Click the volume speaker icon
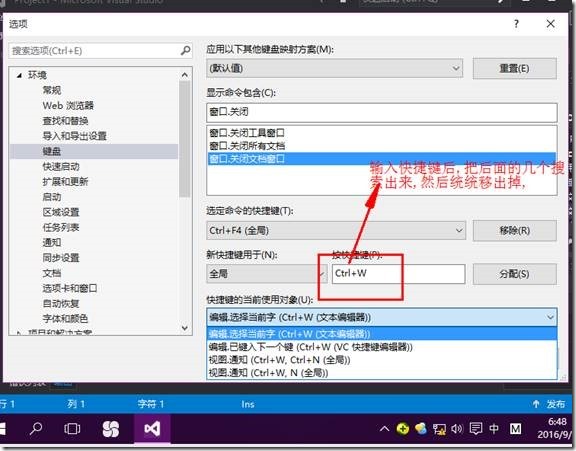Image resolution: width=576 pixels, height=451 pixels. tap(457, 429)
